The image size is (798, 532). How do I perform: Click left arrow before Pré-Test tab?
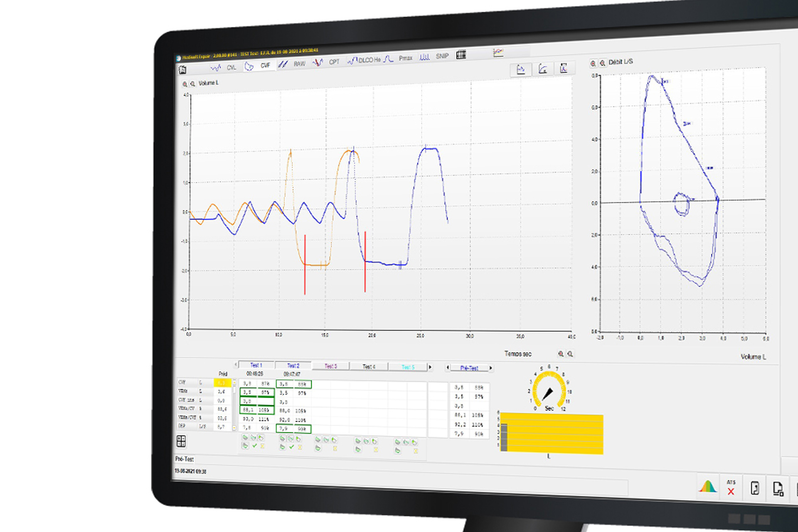coord(448,367)
